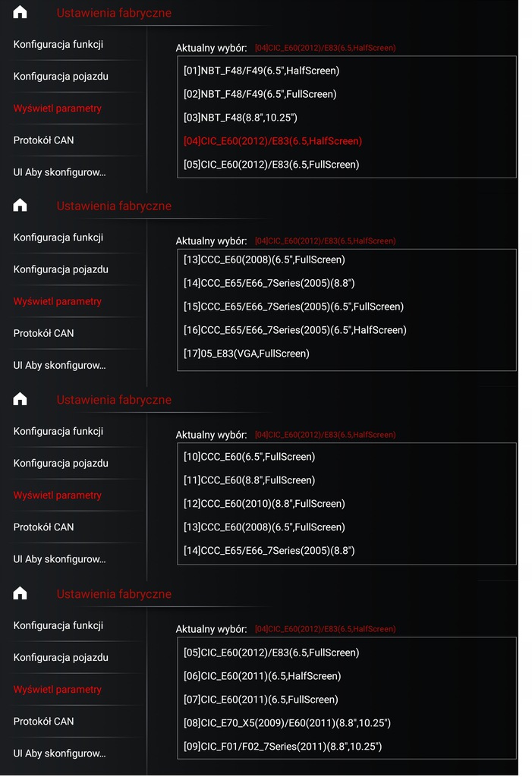Pick the [03]NBT_F48 (8.8",10.25") option
532x777 pixels.
click(x=240, y=118)
